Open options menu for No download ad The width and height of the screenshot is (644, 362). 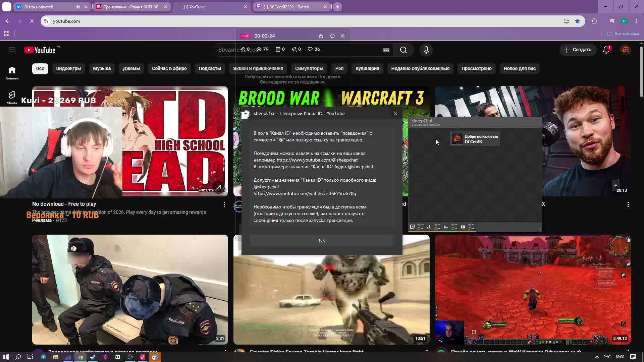click(224, 204)
